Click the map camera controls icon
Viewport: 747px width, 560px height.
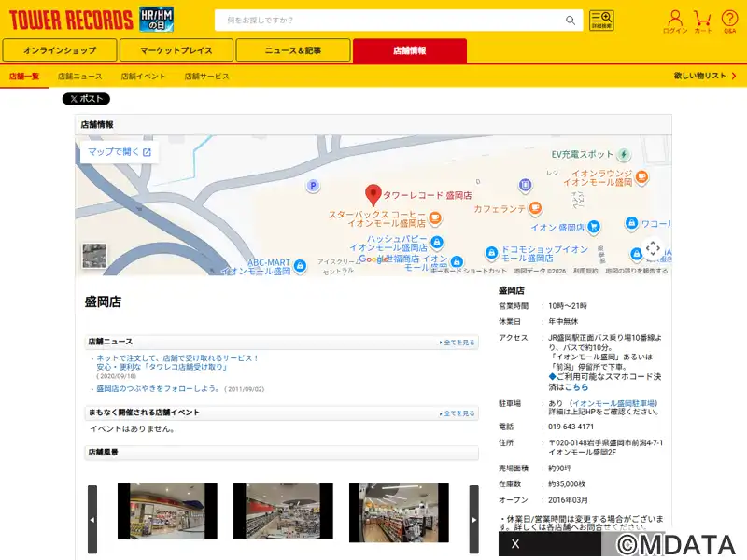coord(653,248)
